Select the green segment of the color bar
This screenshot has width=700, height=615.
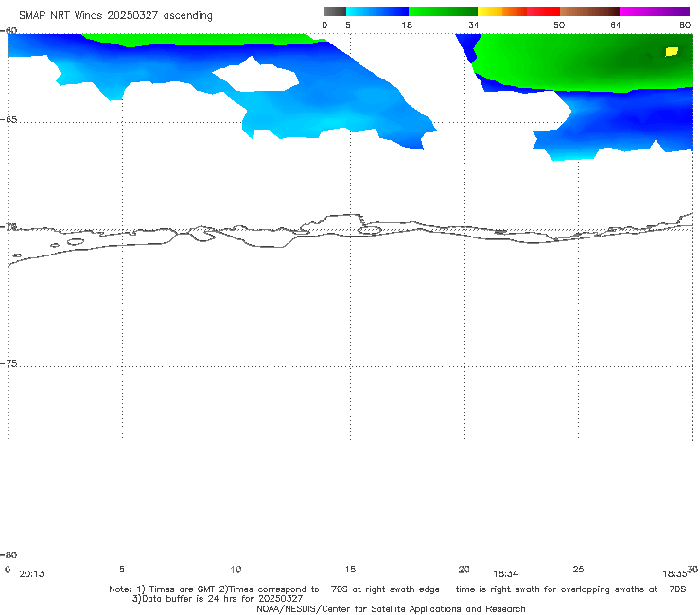(x=443, y=11)
